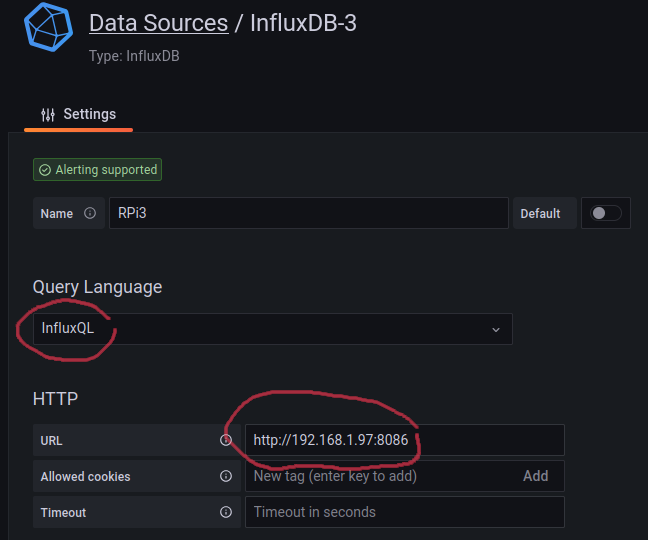
Task: Click the Name info icon
Action: pos(90,213)
